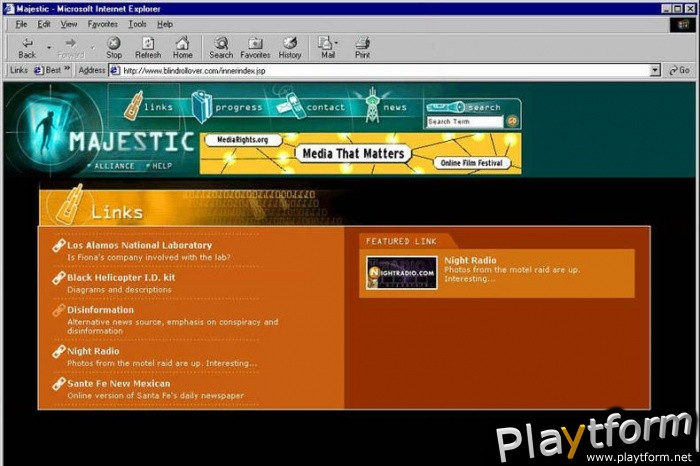The image size is (700, 466).
Task: Click the Forward toolbar button
Action: [71, 48]
